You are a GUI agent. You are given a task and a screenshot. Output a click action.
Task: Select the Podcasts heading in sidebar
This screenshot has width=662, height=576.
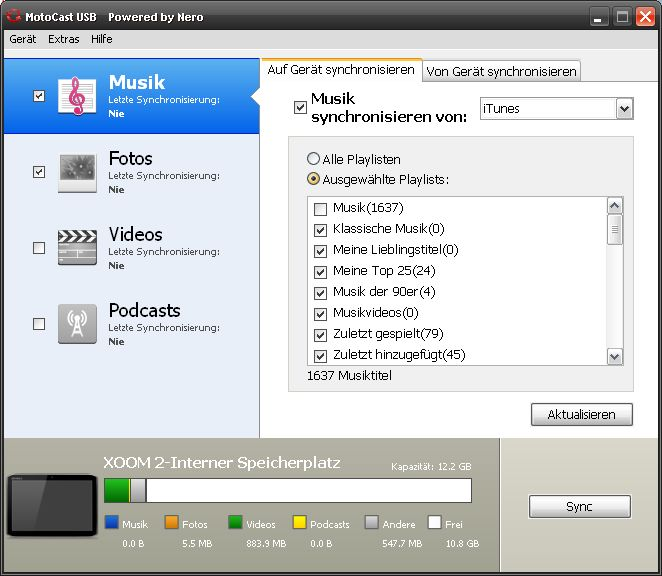pyautogui.click(x=144, y=310)
